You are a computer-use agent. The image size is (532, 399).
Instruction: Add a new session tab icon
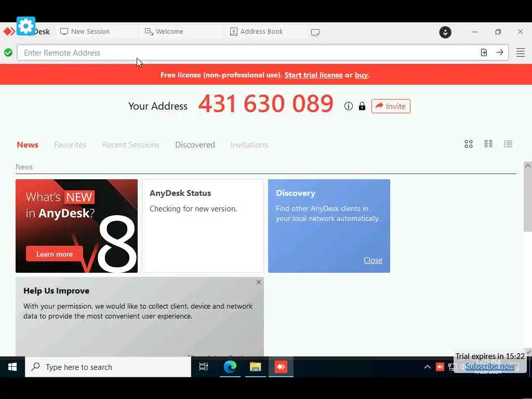(x=315, y=32)
